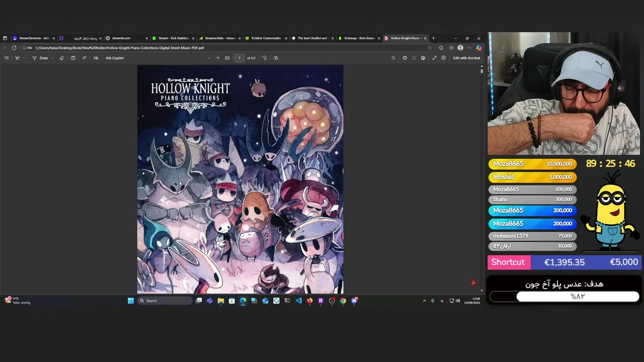Click Edit with Acrobat
Image resolution: width=644 pixels, height=362 pixels.
click(x=466, y=58)
